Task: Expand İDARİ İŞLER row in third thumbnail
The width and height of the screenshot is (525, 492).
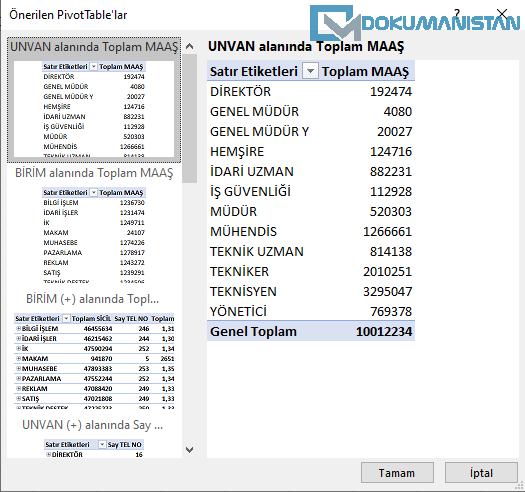Action: point(18,339)
